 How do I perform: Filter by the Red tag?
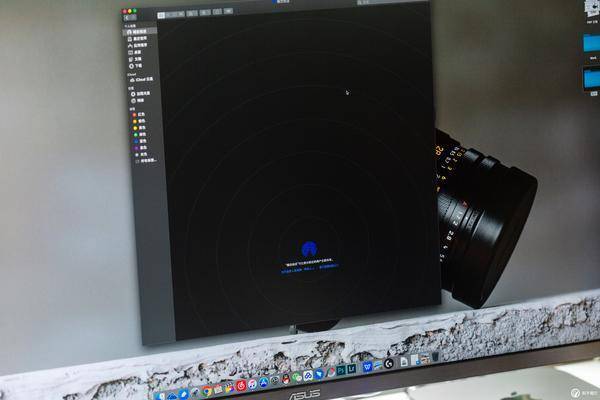(139, 114)
